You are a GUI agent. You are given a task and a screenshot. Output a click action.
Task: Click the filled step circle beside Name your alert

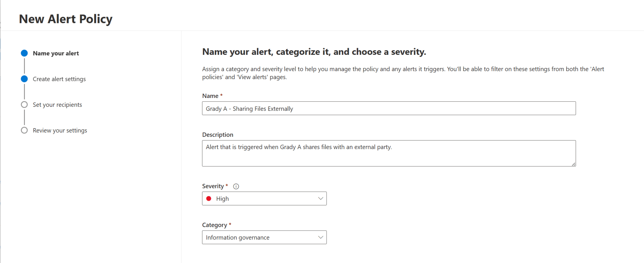24,53
